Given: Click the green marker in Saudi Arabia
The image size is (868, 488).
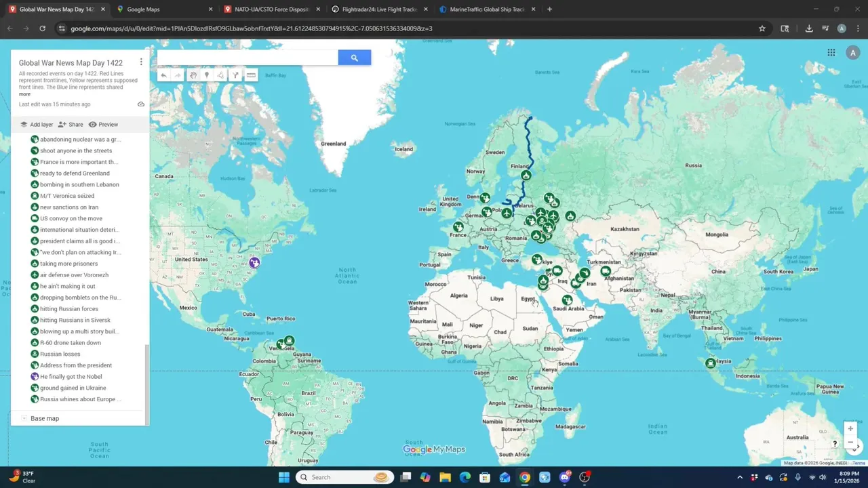Looking at the screenshot, I should tap(567, 300).
